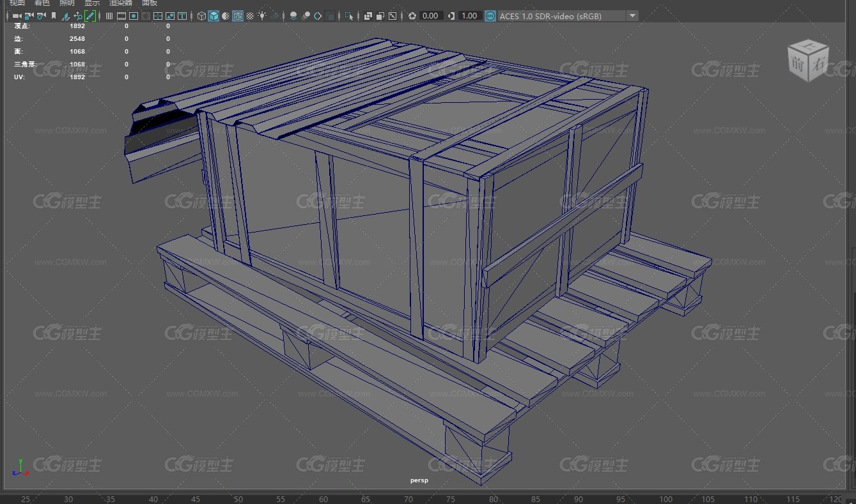Click the gamma value field 1.00
The height and width of the screenshot is (504, 856).
470,16
